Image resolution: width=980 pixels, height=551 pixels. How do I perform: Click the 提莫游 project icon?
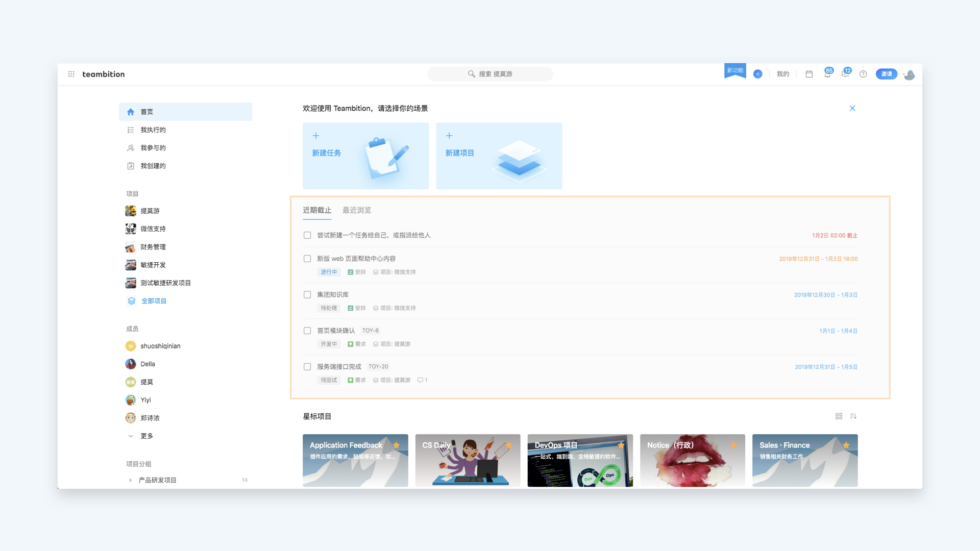pos(131,211)
